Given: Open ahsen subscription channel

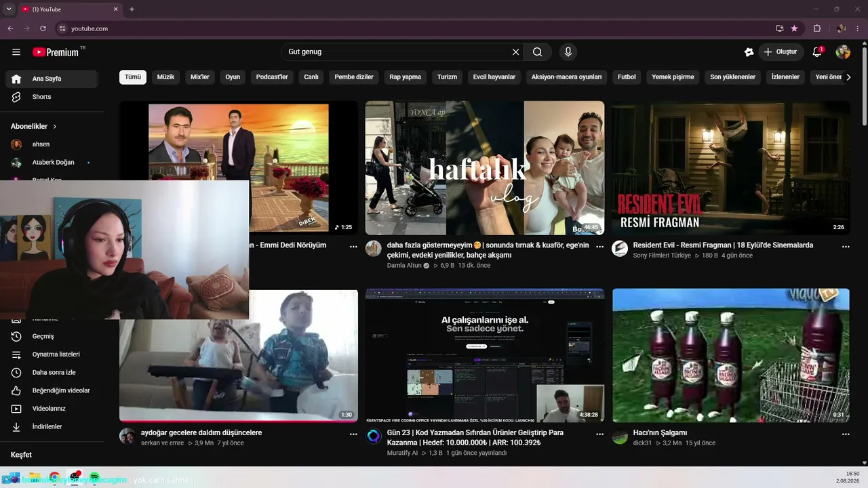Looking at the screenshot, I should (x=52, y=144).
